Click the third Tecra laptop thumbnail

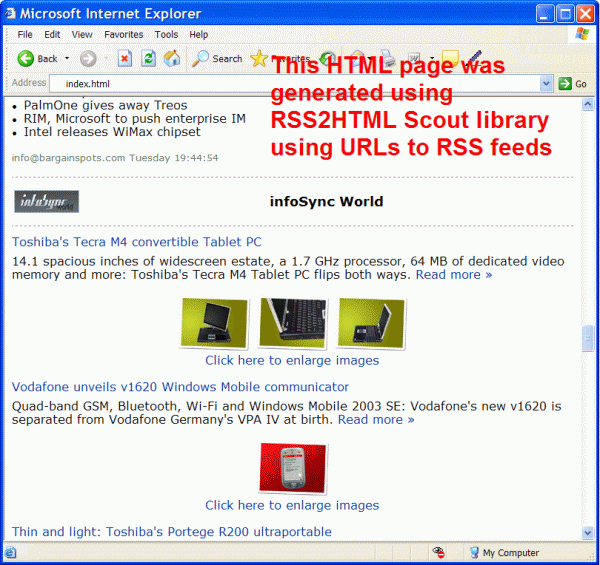pos(371,324)
